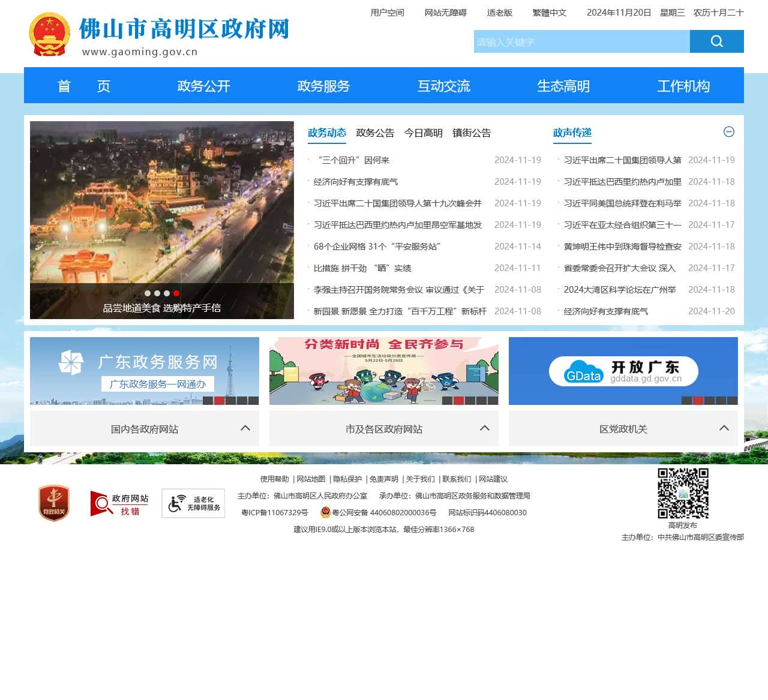Open the slide caption 品尝地道美食 选购特产手信
This screenshot has width=768, height=700.
pyautogui.click(x=162, y=308)
